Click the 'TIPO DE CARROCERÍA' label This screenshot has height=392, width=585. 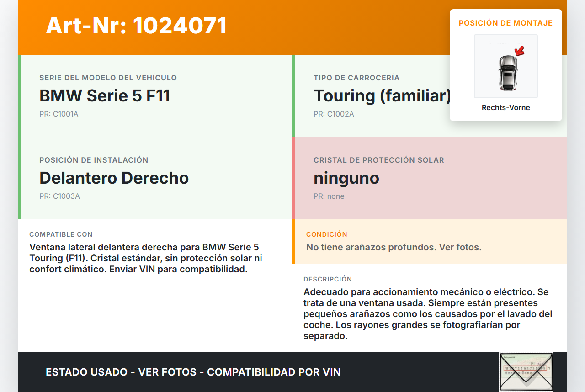356,78
